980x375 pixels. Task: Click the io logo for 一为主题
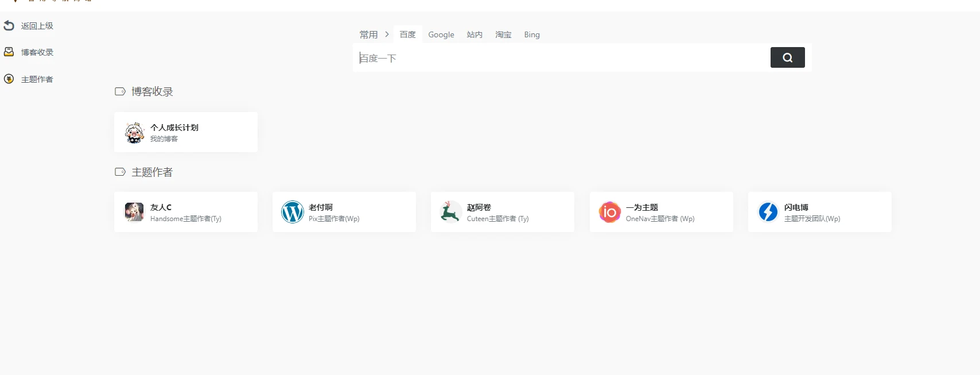coord(609,212)
